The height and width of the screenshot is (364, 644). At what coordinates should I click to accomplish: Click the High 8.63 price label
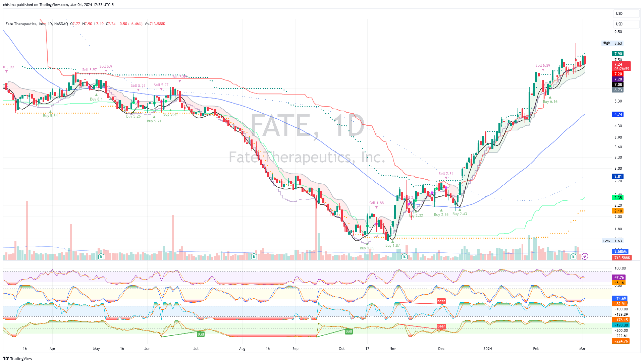pos(612,43)
